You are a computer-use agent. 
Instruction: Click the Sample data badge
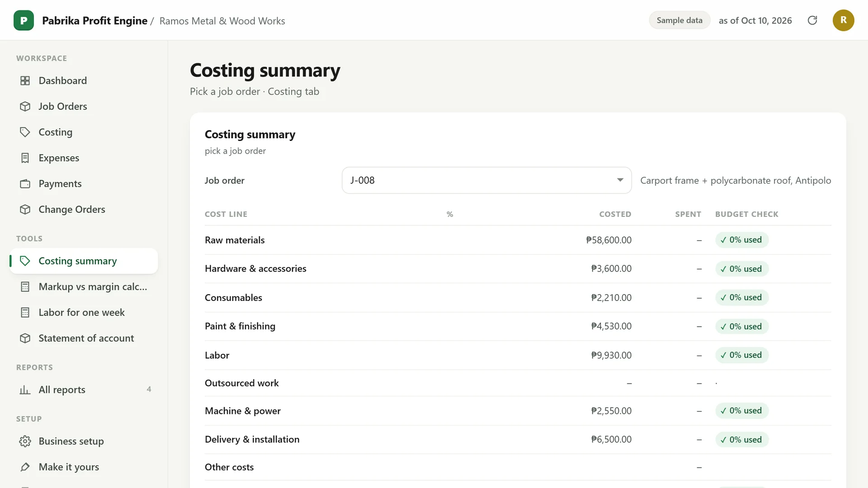pos(679,20)
